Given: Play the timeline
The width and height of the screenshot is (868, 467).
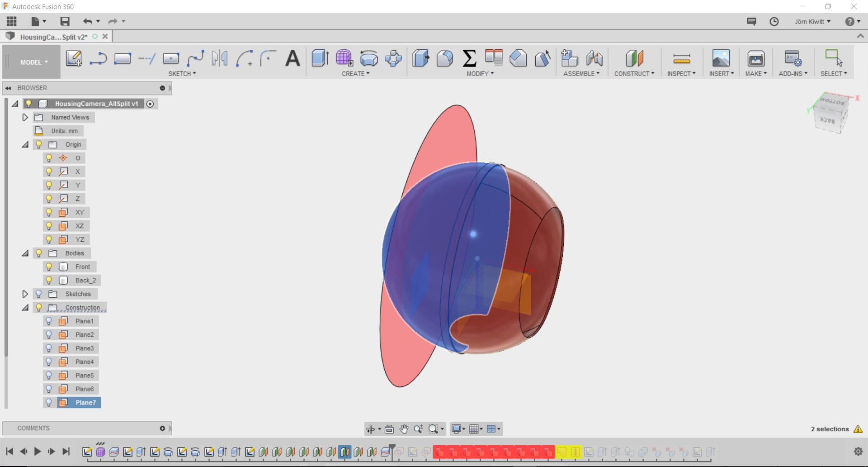Looking at the screenshot, I should tap(38, 451).
